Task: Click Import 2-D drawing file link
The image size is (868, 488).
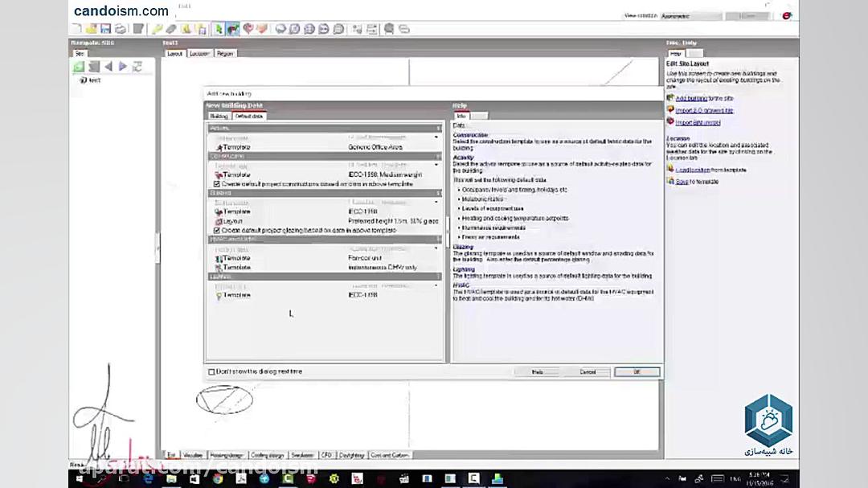Action: pyautogui.click(x=704, y=110)
